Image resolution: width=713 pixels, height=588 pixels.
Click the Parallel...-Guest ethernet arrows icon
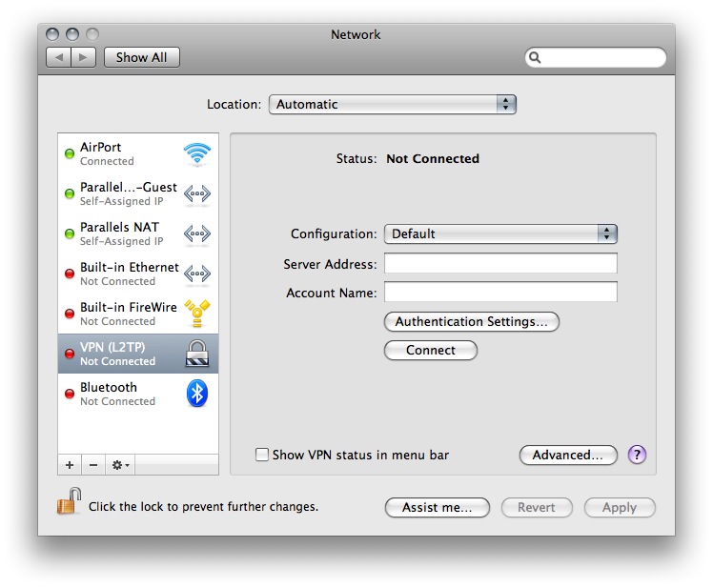coord(197,193)
